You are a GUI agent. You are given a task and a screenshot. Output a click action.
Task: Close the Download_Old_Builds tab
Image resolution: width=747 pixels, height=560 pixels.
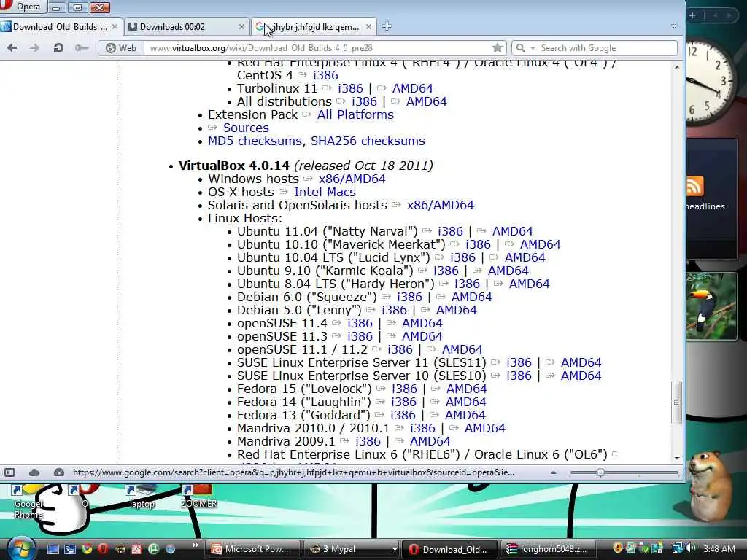115,27
